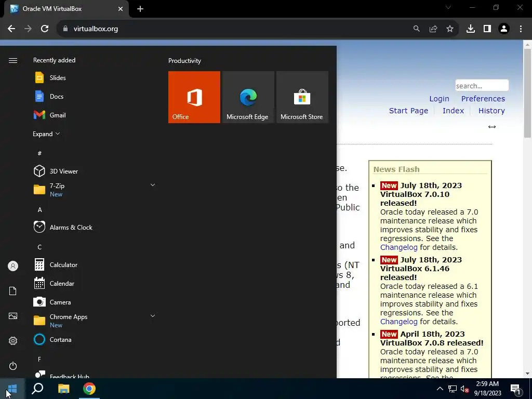The width and height of the screenshot is (532, 399).
Task: Open the Calendar app
Action: pos(95,283)
